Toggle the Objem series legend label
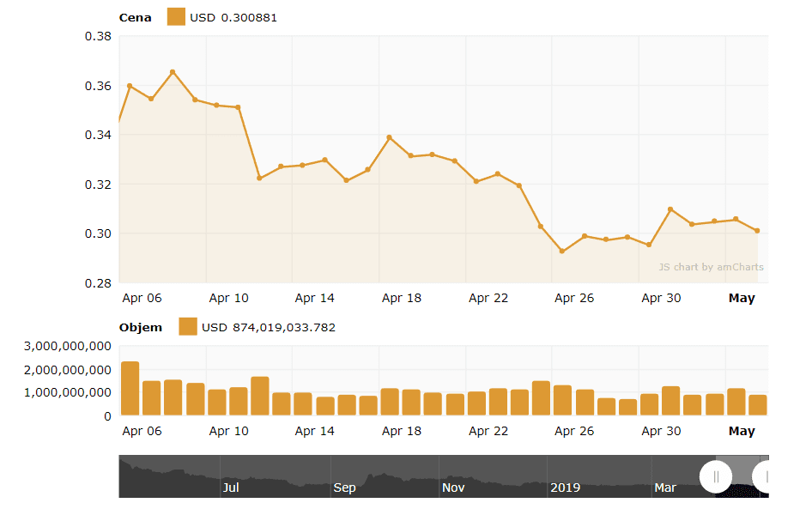The image size is (812, 521). (x=140, y=327)
